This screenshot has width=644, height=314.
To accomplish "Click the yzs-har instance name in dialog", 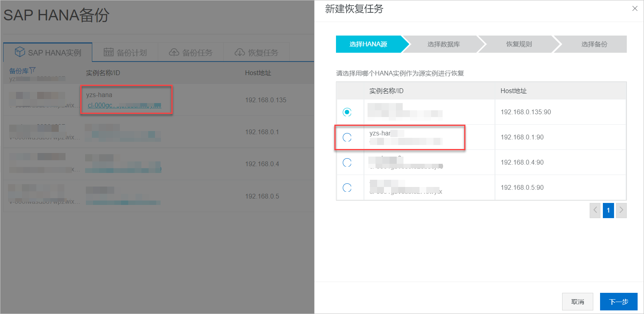I will coord(380,133).
